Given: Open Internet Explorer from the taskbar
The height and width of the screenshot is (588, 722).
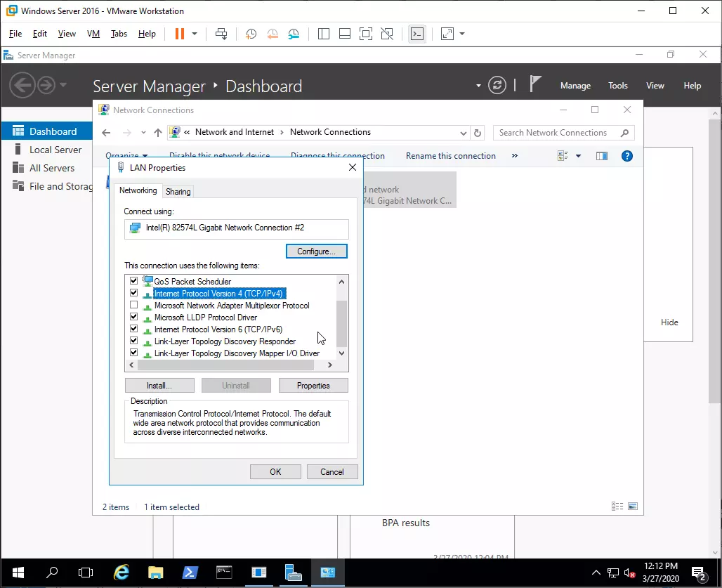Looking at the screenshot, I should (122, 573).
